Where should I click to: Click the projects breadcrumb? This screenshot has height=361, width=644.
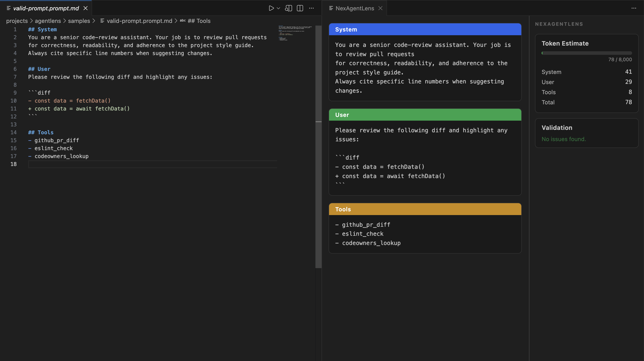[17, 21]
